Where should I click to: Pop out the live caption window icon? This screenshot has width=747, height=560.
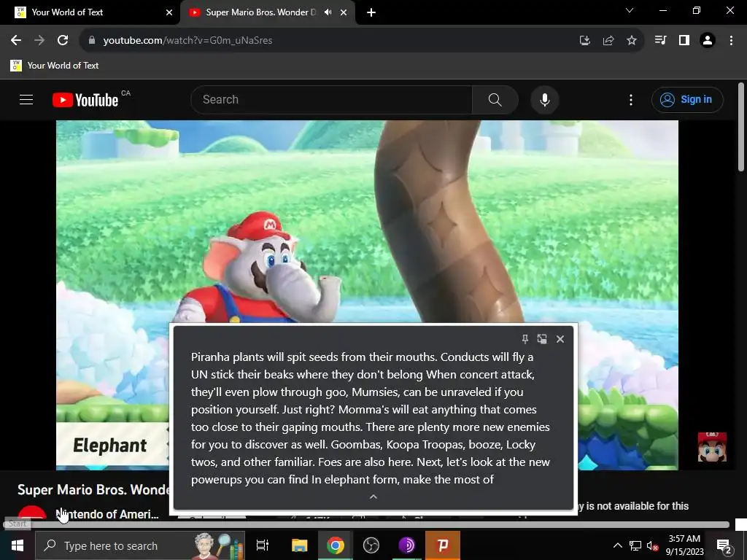542,338
